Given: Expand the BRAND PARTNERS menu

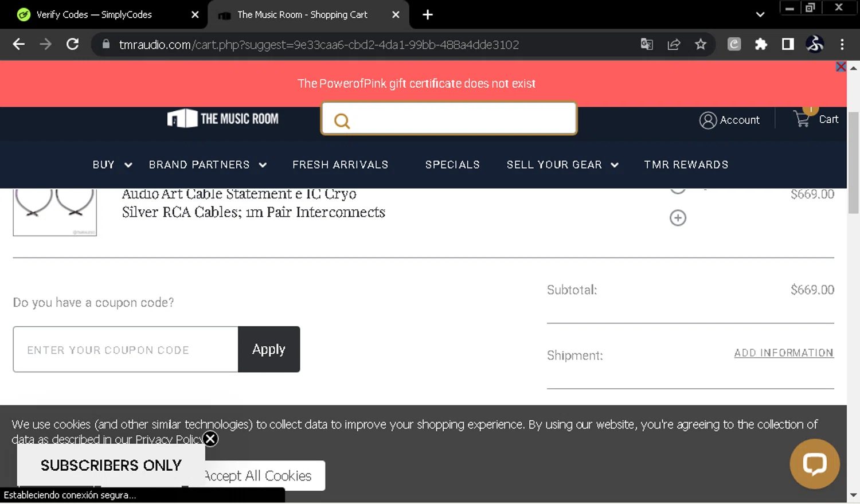Looking at the screenshot, I should [208, 165].
